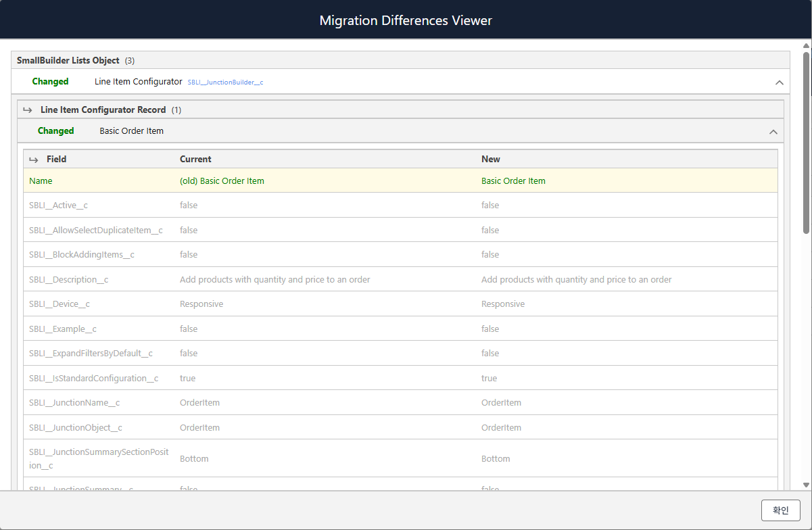The height and width of the screenshot is (530, 812).
Task: Select the SBLI__Device__c field row
Action: coord(59,304)
